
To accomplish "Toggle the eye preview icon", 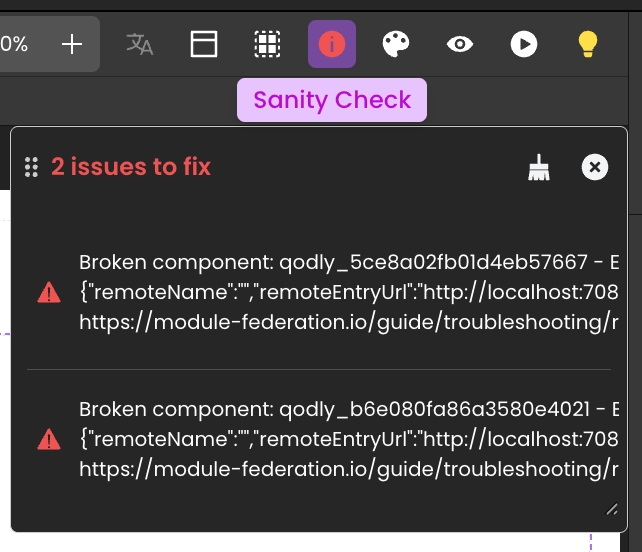I will (x=460, y=44).
